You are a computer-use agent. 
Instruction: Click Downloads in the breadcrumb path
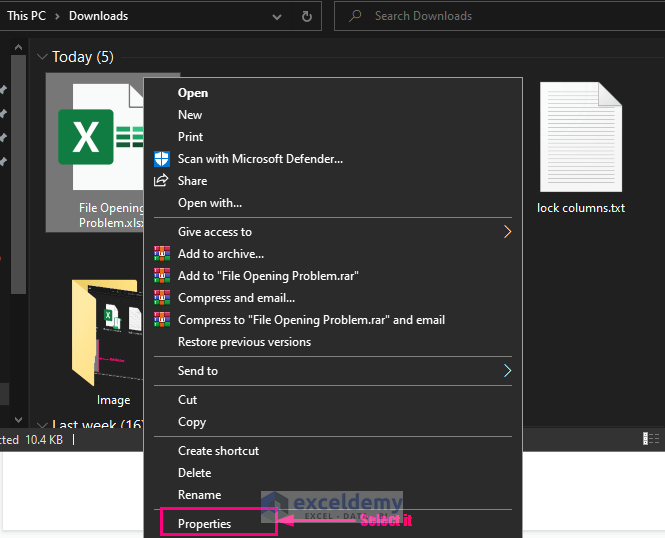98,16
